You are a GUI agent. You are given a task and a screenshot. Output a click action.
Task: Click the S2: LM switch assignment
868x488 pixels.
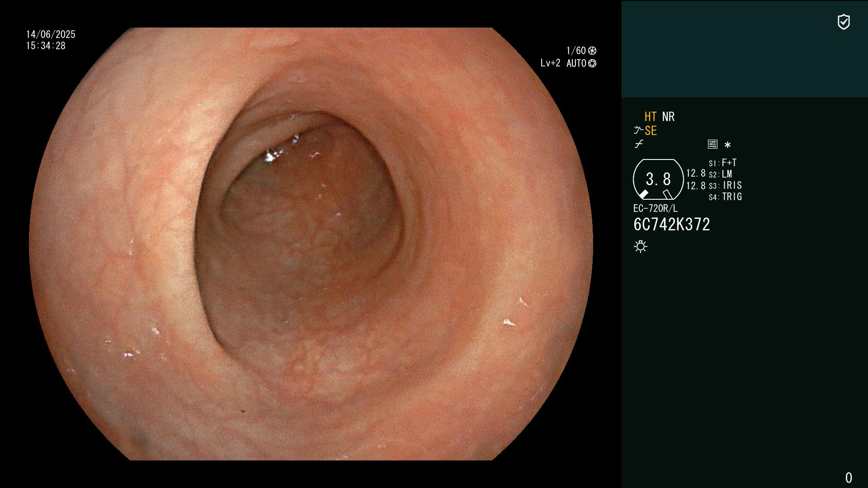721,174
